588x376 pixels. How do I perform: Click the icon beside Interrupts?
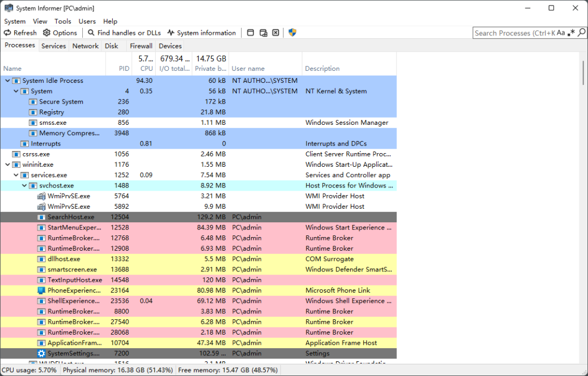coord(24,144)
